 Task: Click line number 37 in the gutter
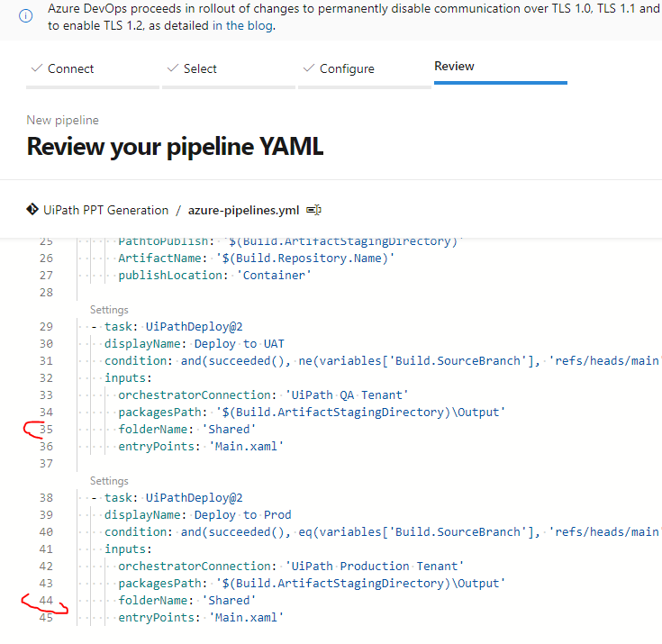pos(46,463)
